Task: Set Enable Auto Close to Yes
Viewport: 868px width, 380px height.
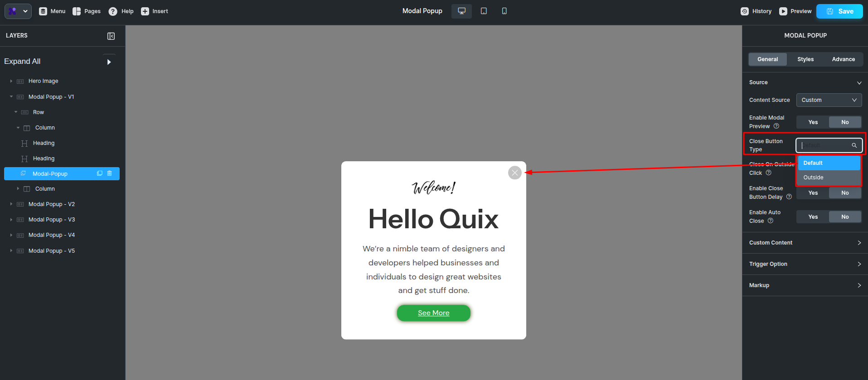Action: click(x=813, y=217)
